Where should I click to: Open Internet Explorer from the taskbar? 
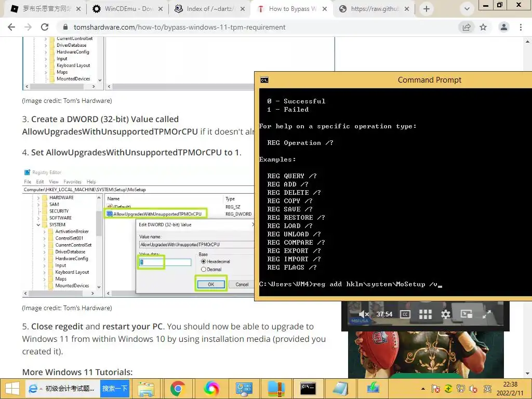pyautogui.click(x=33, y=389)
